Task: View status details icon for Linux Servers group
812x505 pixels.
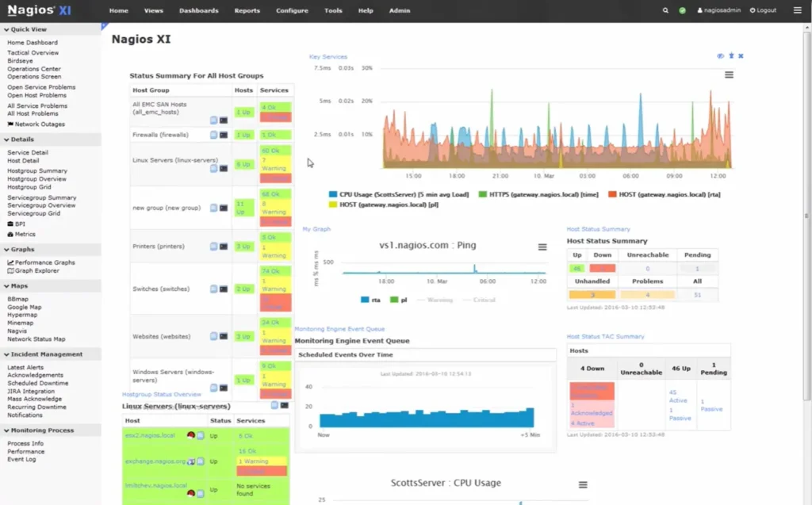Action: pyautogui.click(x=213, y=168)
